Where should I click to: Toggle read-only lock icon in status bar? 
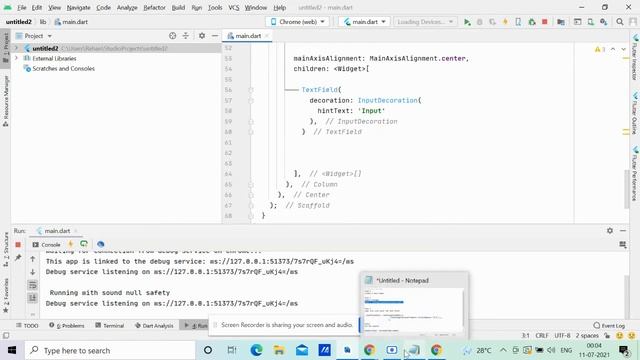607,336
